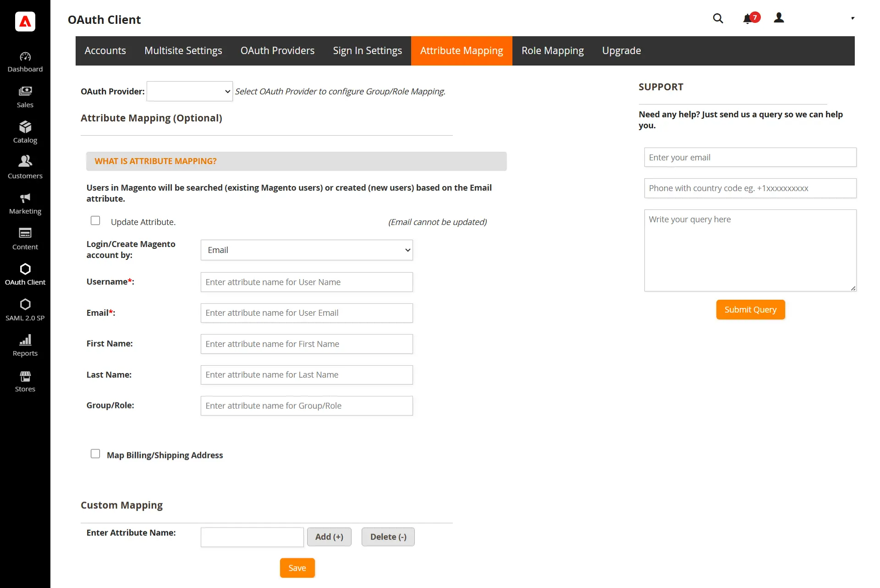This screenshot has height=588, width=880.
Task: Toggle the Update Attribute checkbox
Action: (x=95, y=221)
